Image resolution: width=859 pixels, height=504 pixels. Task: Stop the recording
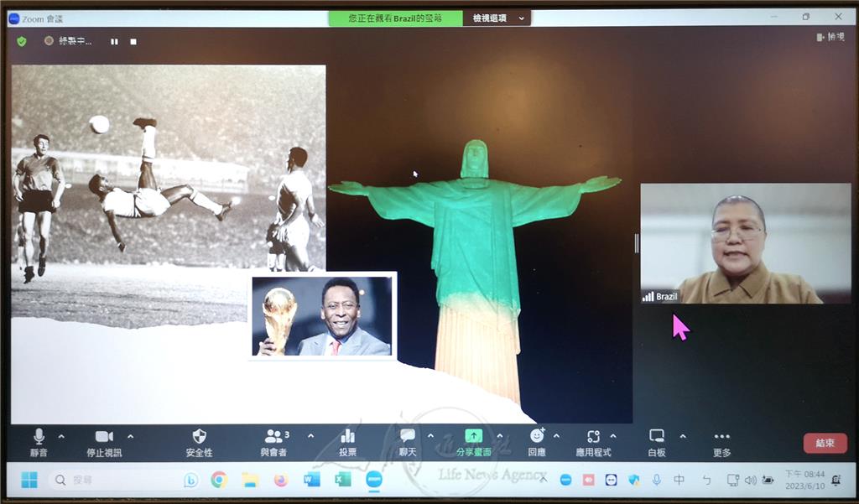coord(133,42)
